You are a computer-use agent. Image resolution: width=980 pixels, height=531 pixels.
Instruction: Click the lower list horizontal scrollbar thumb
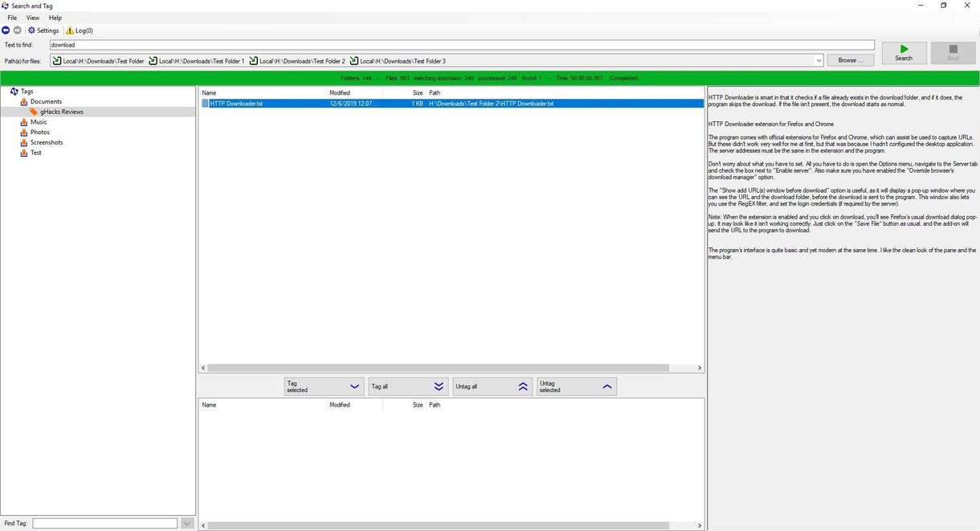click(439, 526)
